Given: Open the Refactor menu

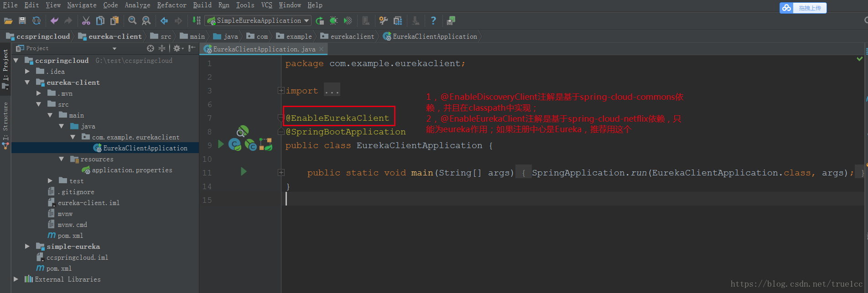Looking at the screenshot, I should pyautogui.click(x=172, y=5).
